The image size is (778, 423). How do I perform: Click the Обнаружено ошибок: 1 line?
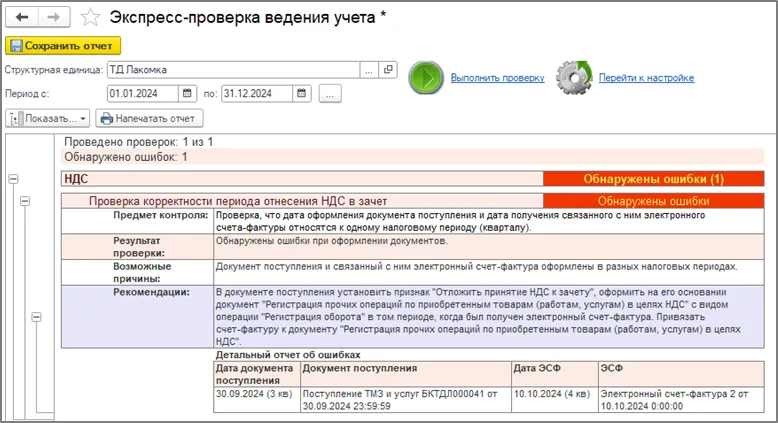coord(126,157)
